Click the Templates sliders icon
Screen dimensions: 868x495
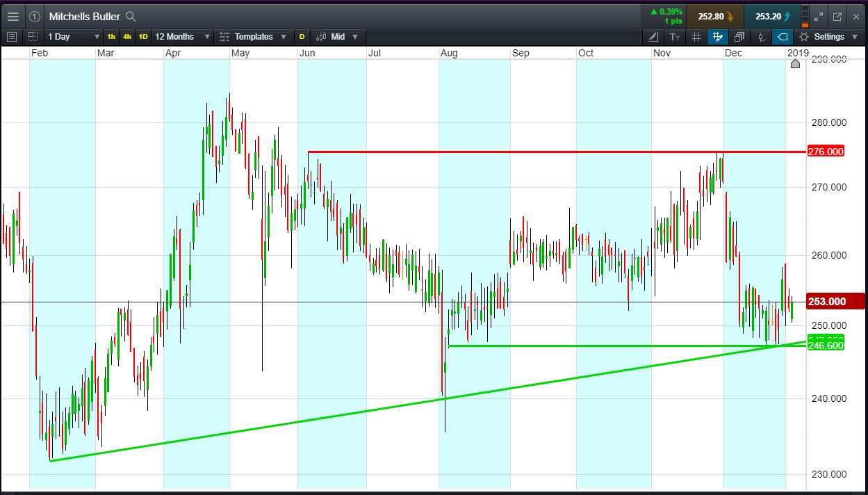point(224,36)
